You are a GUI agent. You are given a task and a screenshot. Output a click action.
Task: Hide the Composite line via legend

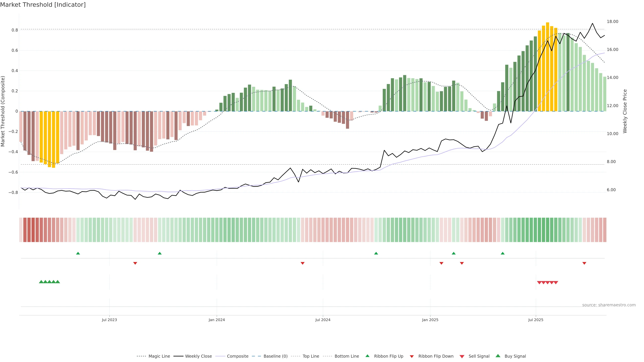pyautogui.click(x=237, y=356)
